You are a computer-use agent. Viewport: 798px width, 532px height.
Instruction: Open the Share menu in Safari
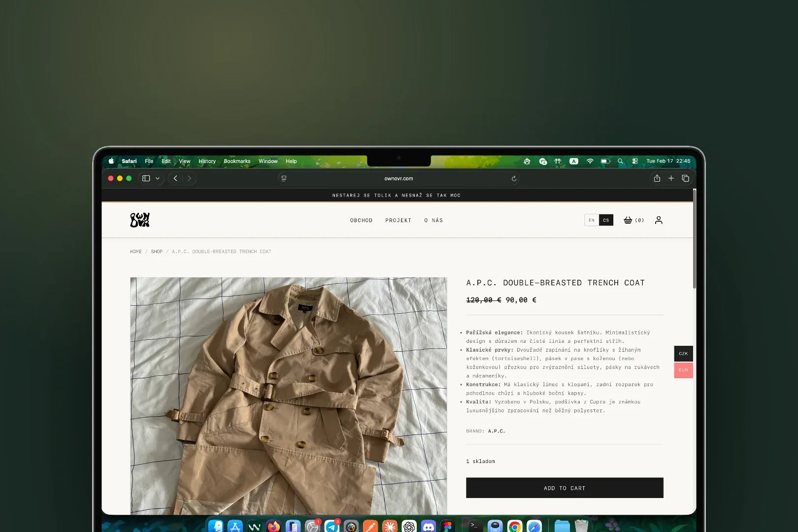pos(657,178)
